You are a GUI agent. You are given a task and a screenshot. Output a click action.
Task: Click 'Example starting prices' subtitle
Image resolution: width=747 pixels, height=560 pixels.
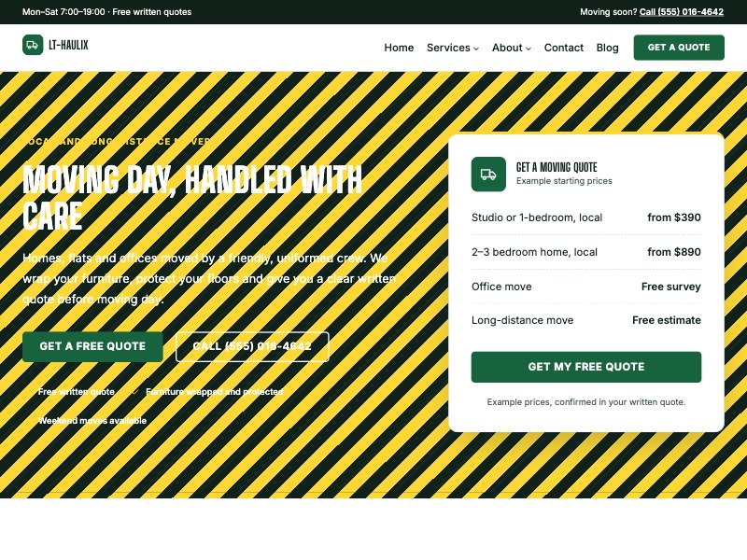pos(564,181)
